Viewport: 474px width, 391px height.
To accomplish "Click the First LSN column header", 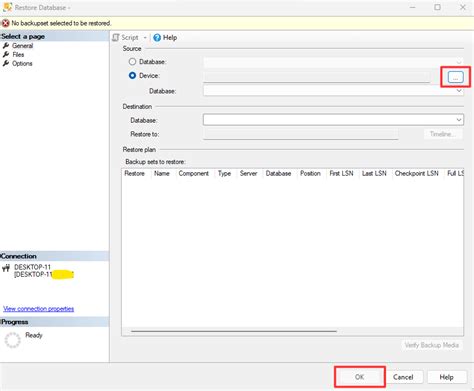I will 341,173.
